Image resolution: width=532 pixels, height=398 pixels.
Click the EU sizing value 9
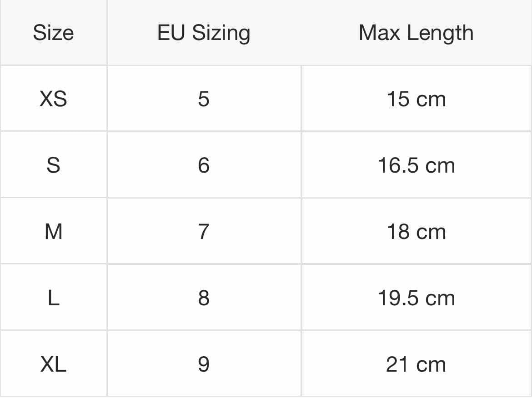(x=204, y=364)
